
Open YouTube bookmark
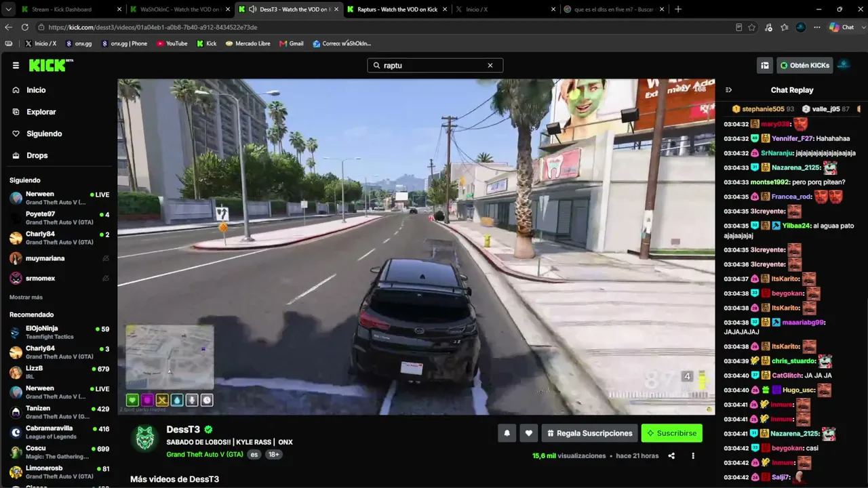[x=172, y=43]
